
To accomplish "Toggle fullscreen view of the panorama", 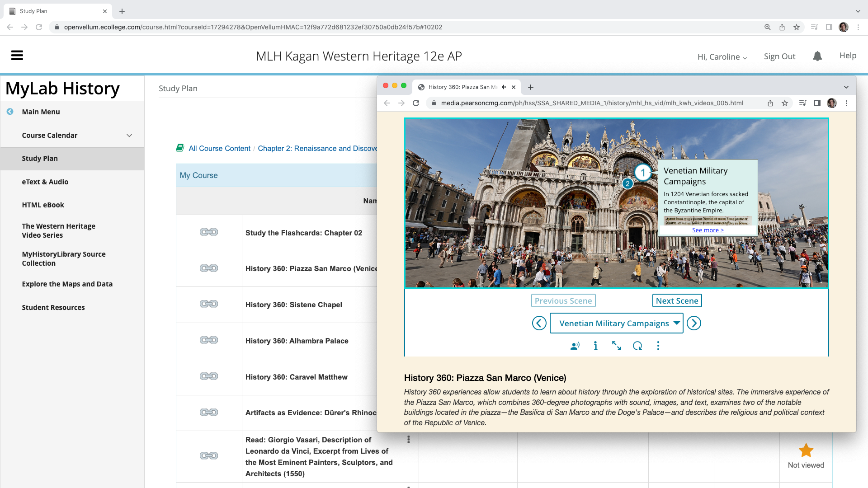I will (616, 346).
